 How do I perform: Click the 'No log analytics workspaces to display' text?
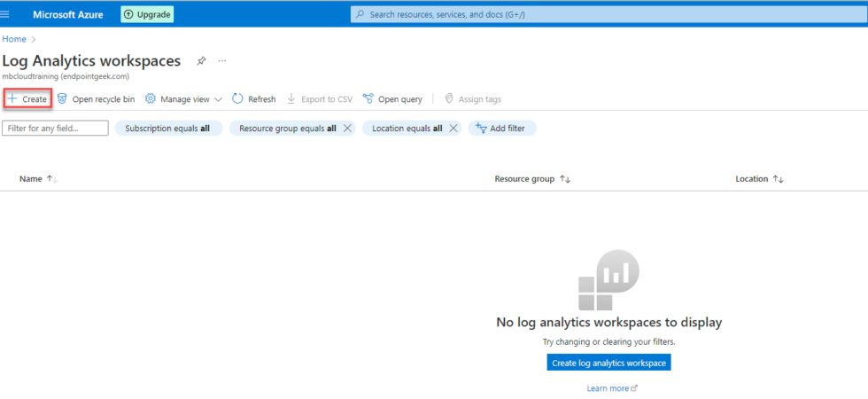click(609, 322)
